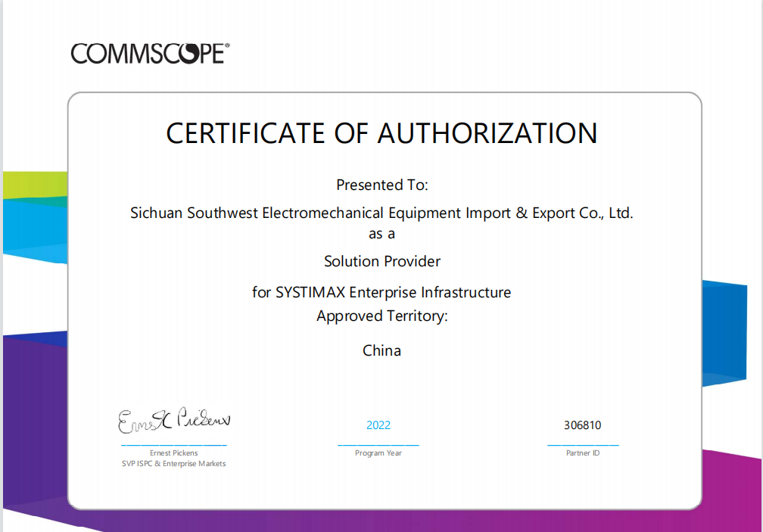
Task: Click the territory value 'China'
Action: pyautogui.click(x=381, y=350)
